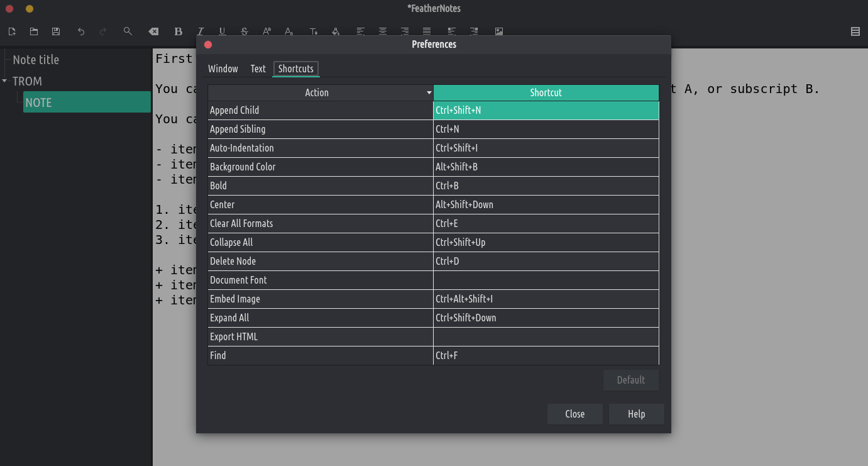Save the document using the floppy icon
The height and width of the screenshot is (466, 868).
(56, 31)
